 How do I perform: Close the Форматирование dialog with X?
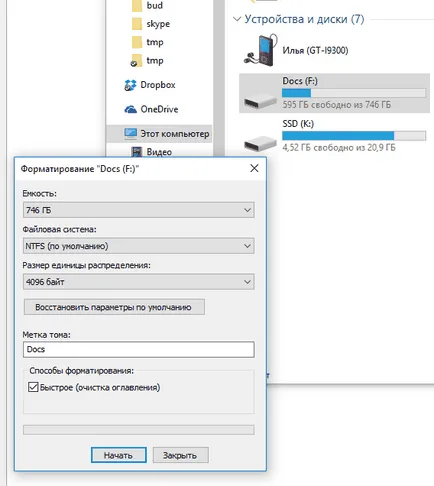(254, 168)
